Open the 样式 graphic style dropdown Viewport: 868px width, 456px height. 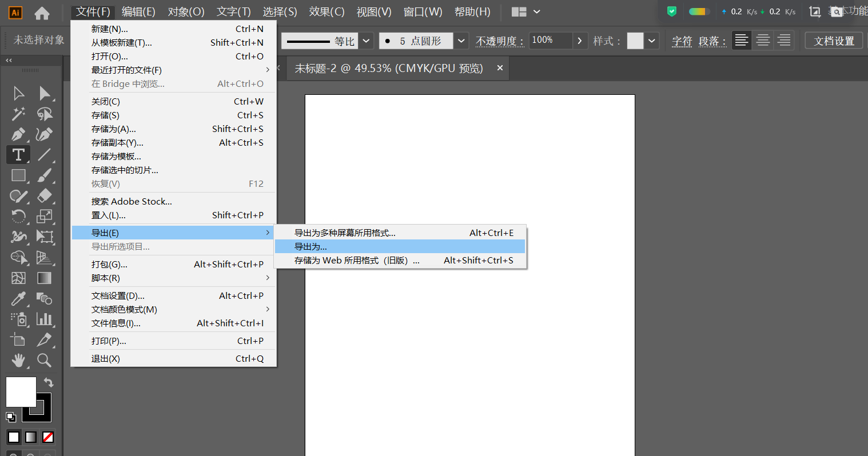(651, 41)
